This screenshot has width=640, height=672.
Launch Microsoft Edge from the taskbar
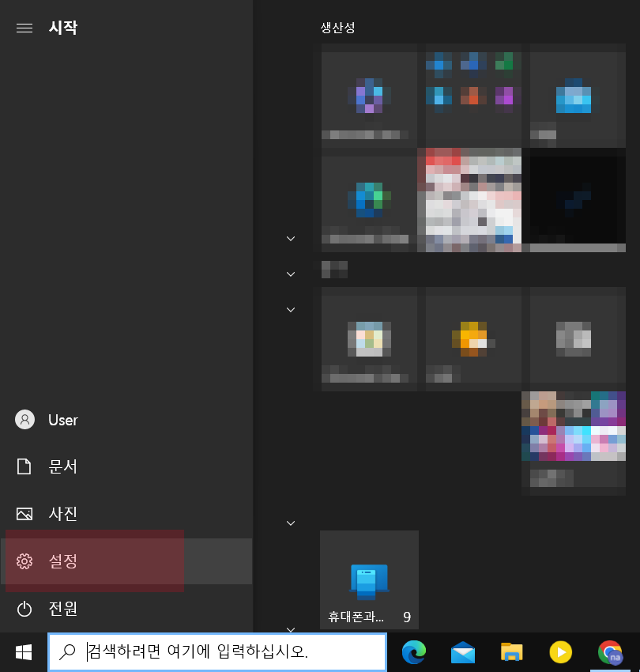(414, 652)
